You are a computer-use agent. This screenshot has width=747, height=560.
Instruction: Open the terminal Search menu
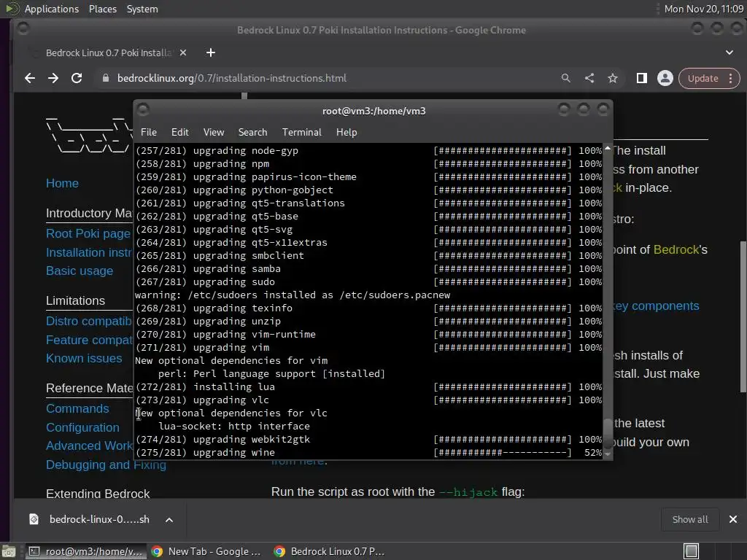point(252,133)
